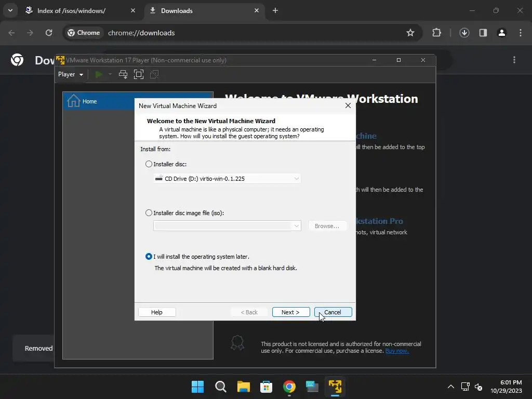
Task: Open Chrome three-dot main menu
Action: point(521,33)
